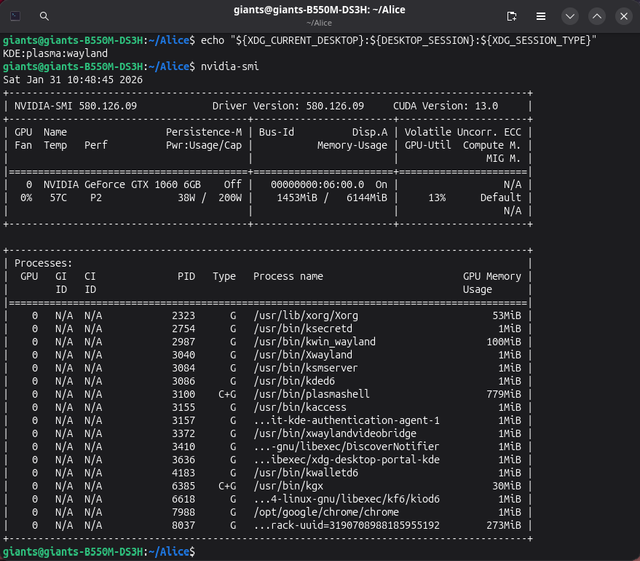Screen dimensions: 640x561
Task: Click PID 3100 in process table
Action: 183,394
